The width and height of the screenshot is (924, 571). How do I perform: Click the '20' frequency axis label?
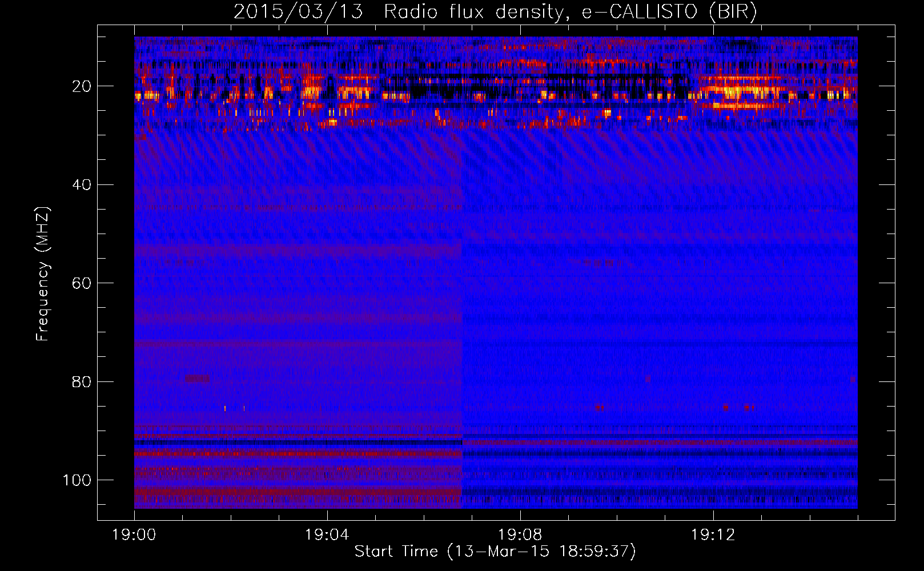[x=82, y=87]
